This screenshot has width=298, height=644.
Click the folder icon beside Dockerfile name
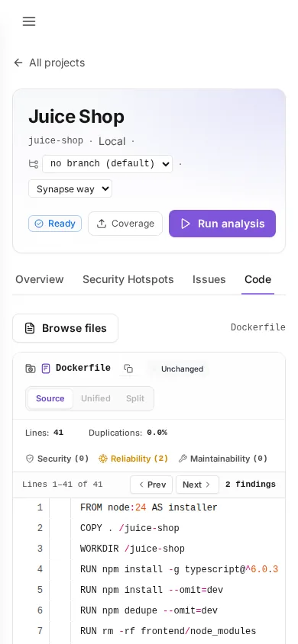[31, 369]
